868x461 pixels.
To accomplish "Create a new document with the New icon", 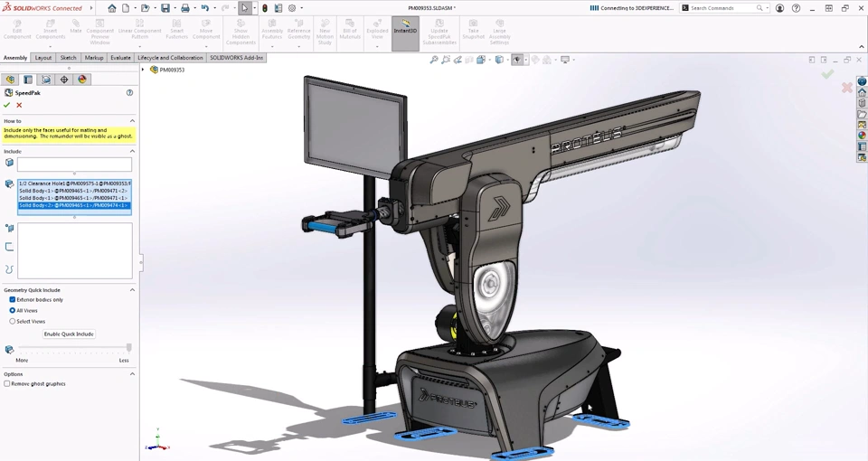I will coord(126,8).
